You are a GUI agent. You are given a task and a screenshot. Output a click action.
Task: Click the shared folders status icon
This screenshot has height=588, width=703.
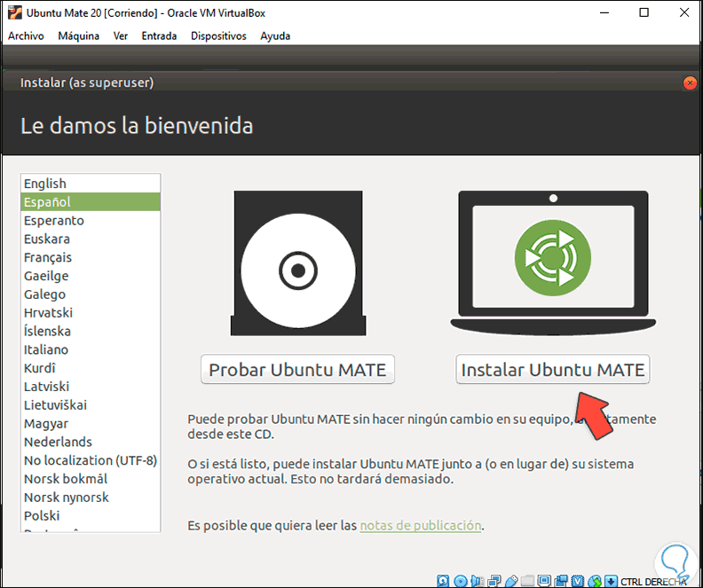528,581
